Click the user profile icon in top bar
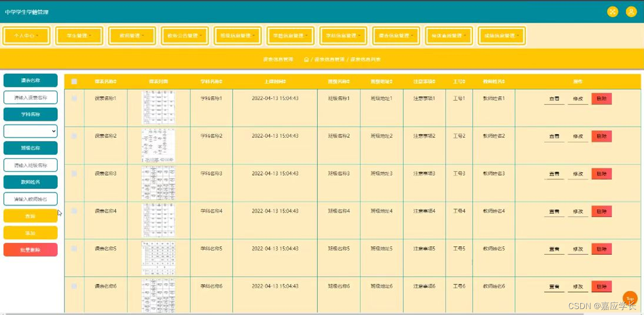Image resolution: width=644 pixels, height=315 pixels. tap(631, 11)
